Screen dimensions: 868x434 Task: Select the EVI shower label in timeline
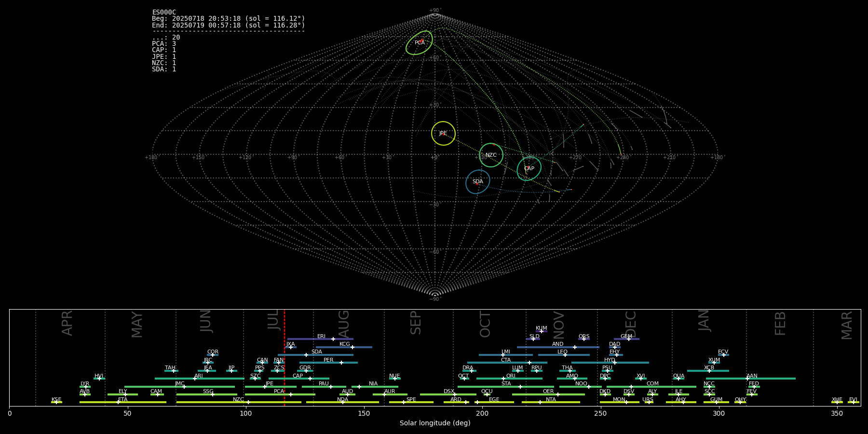(853, 399)
